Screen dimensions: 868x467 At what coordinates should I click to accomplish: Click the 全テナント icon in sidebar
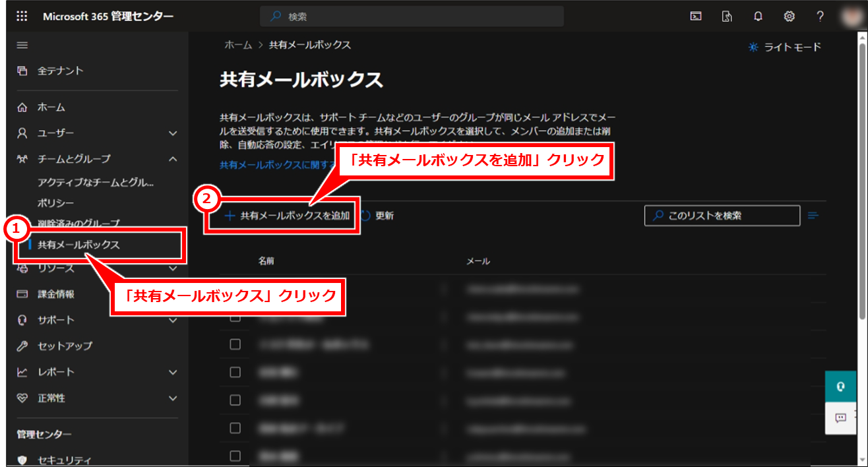[x=22, y=71]
